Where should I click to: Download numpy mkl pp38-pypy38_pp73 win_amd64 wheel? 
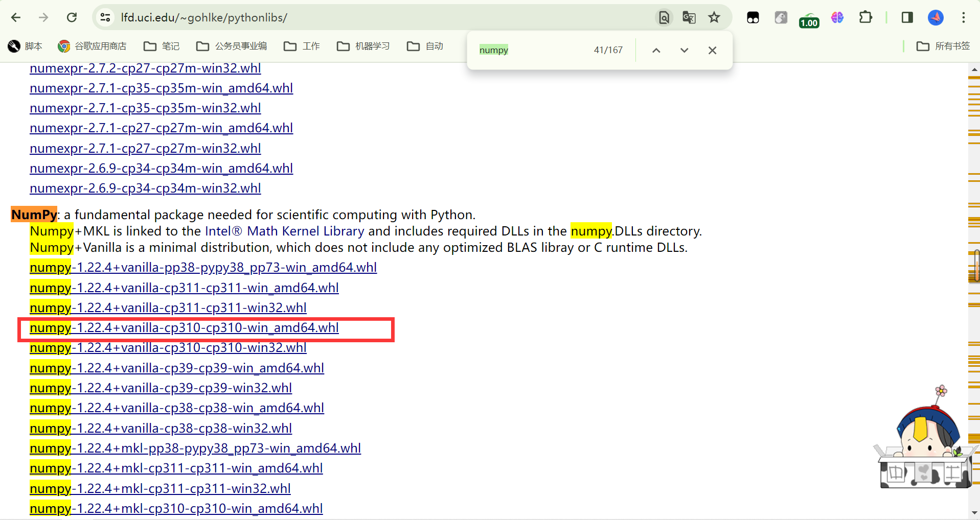click(x=195, y=448)
